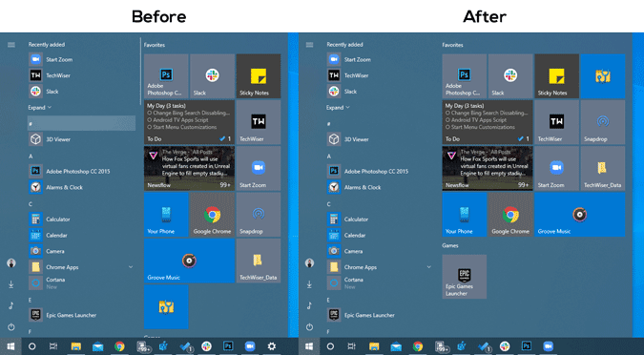Open Chrome in After taskbar
644x355 pixels.
[x=418, y=346]
